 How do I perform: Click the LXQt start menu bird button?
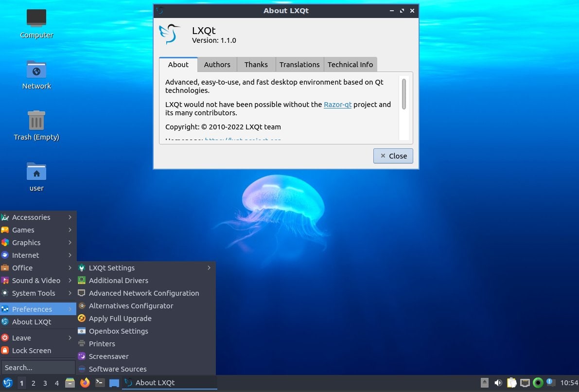click(x=7, y=383)
